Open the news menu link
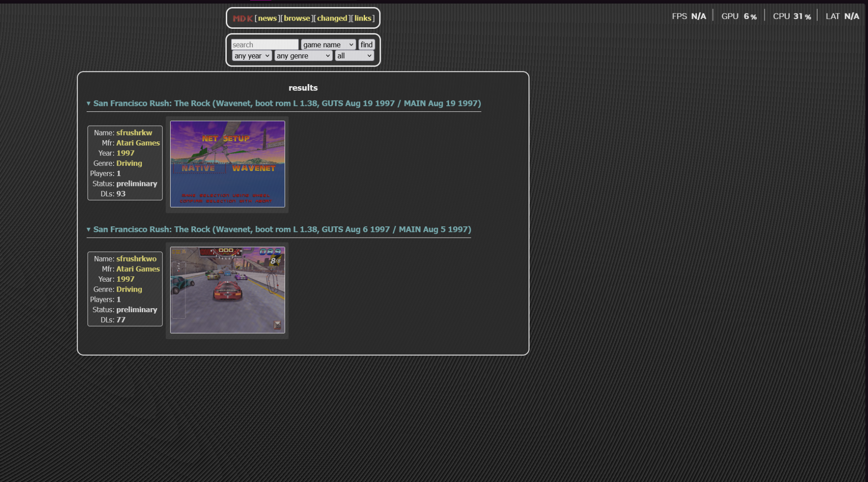The width and height of the screenshot is (868, 482). tap(267, 18)
